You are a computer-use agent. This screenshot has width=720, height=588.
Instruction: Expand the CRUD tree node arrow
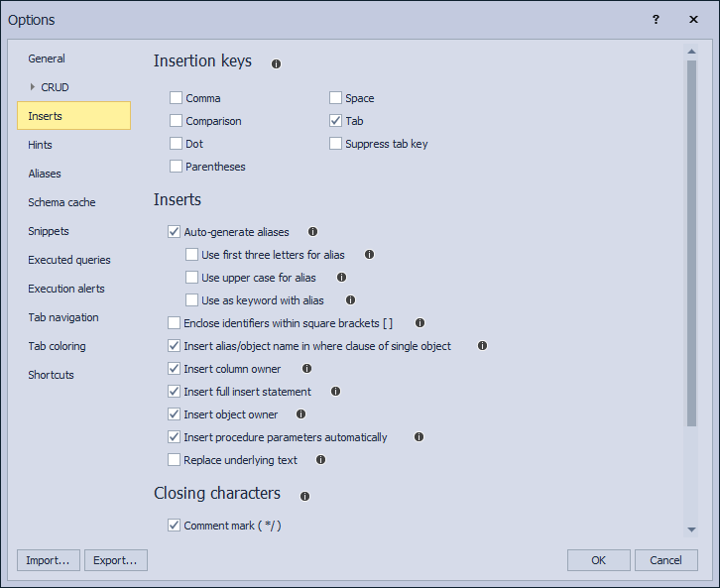pyautogui.click(x=32, y=86)
